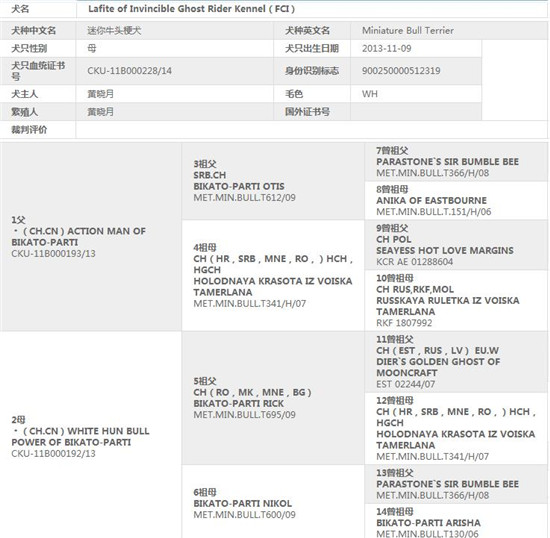
Task: Click sire registration number CKU-11B000193/13
Action: pos(53,254)
